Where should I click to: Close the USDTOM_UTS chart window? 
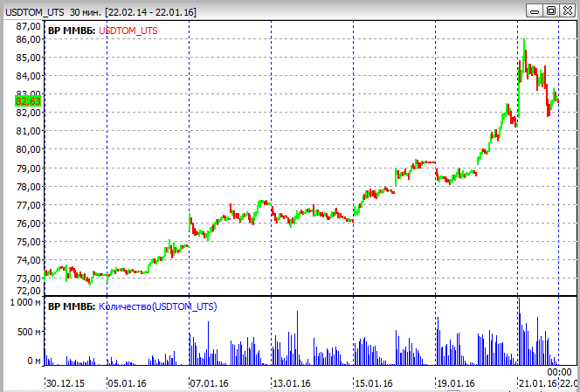[566, 10]
